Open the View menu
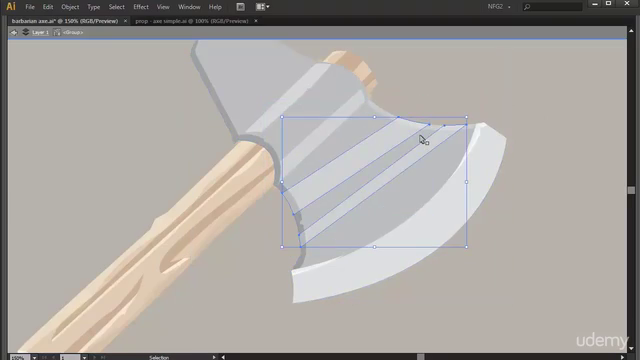The height and width of the screenshot is (360, 640). coord(163,7)
